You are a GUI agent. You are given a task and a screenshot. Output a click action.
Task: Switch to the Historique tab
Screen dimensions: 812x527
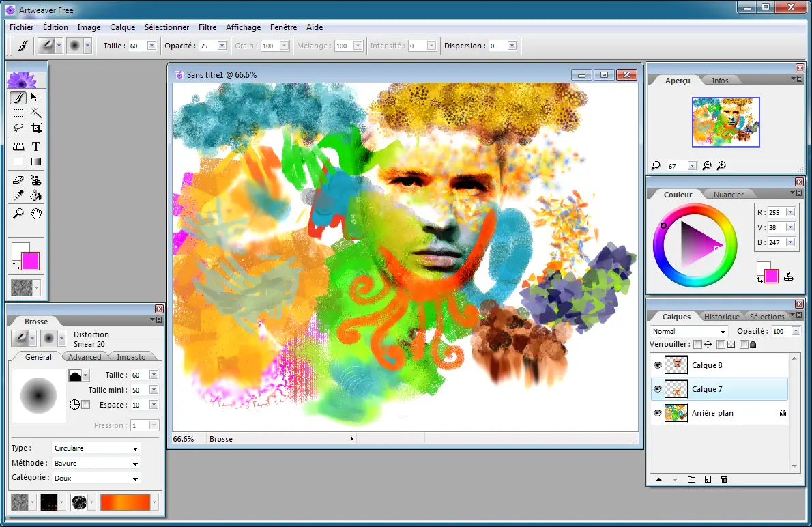pyautogui.click(x=721, y=317)
